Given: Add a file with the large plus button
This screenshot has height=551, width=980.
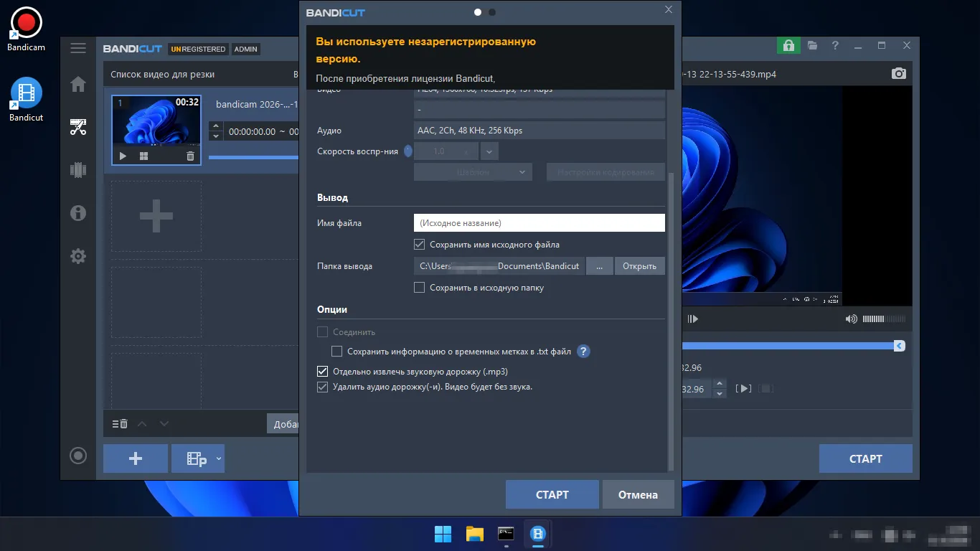Looking at the screenshot, I should [136, 458].
